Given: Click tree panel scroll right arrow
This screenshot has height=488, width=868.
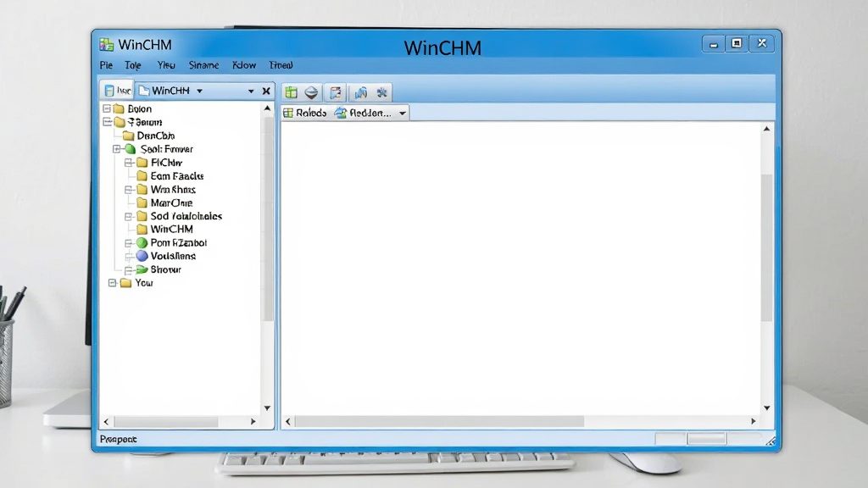Looking at the screenshot, I should [x=253, y=422].
